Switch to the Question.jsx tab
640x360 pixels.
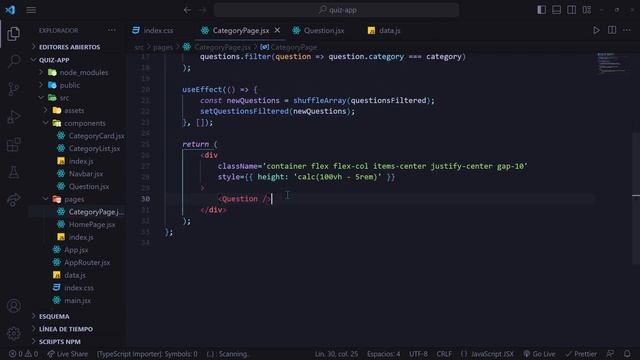(324, 31)
